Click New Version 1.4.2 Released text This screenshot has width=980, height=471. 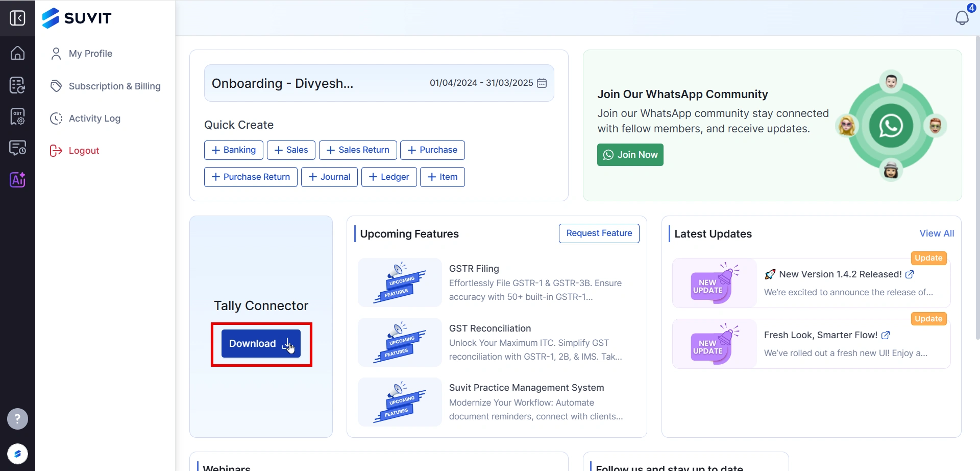tap(840, 274)
